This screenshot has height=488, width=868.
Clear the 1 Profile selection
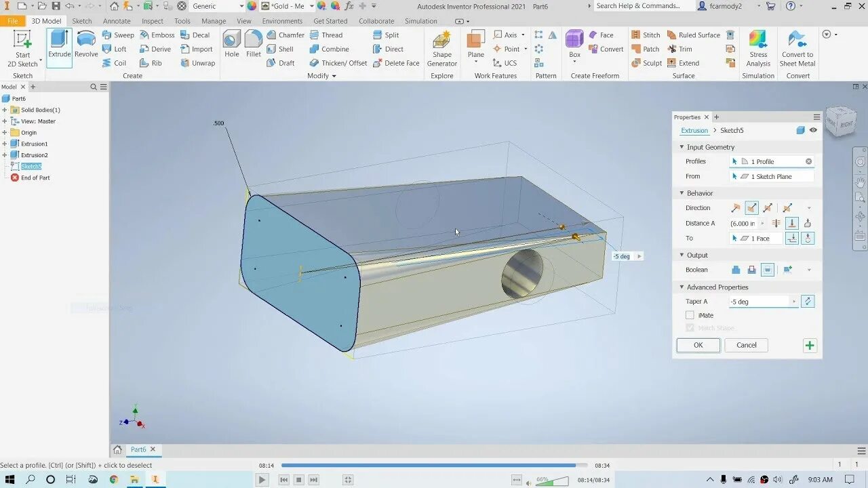808,161
